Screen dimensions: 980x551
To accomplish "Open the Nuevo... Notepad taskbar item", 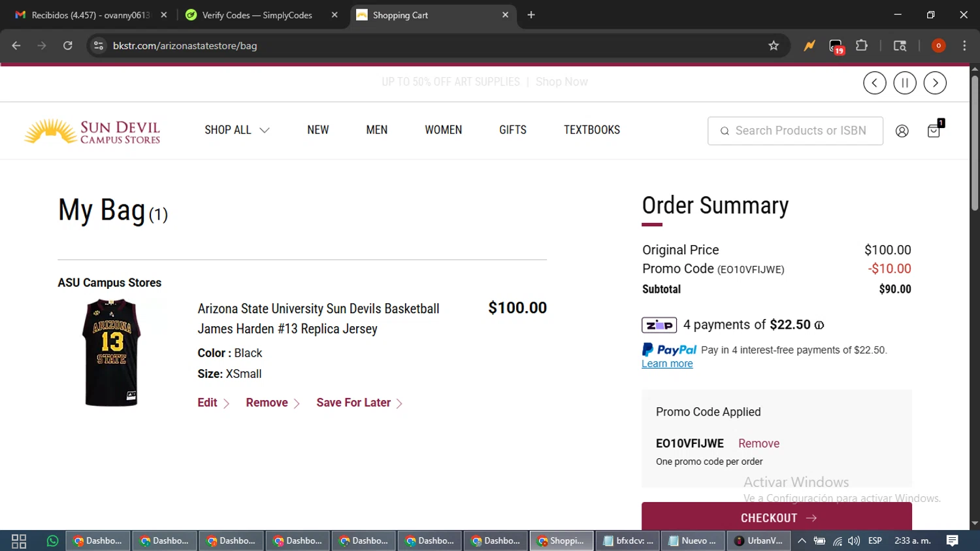I will pyautogui.click(x=693, y=541).
